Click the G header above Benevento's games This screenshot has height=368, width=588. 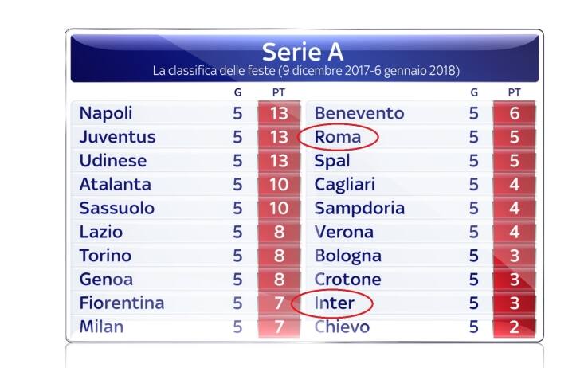click(x=474, y=92)
